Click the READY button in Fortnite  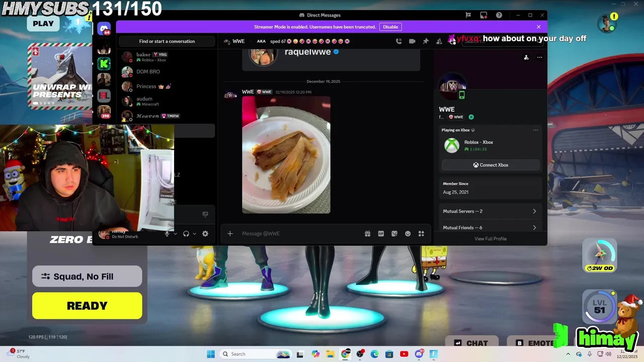(87, 306)
